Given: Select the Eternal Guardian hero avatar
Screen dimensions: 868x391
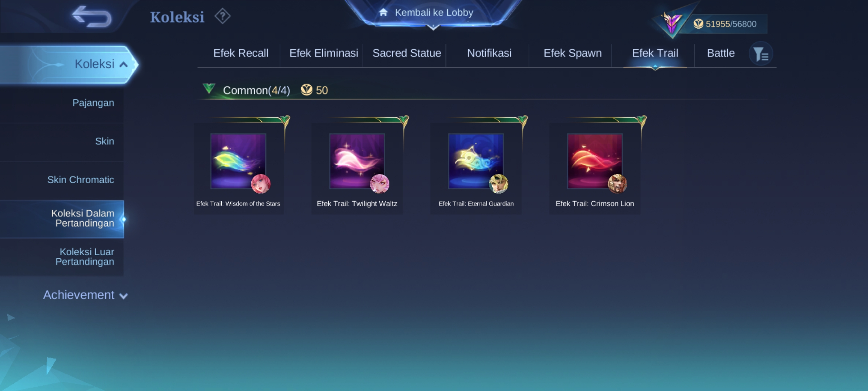Looking at the screenshot, I should click(499, 184).
